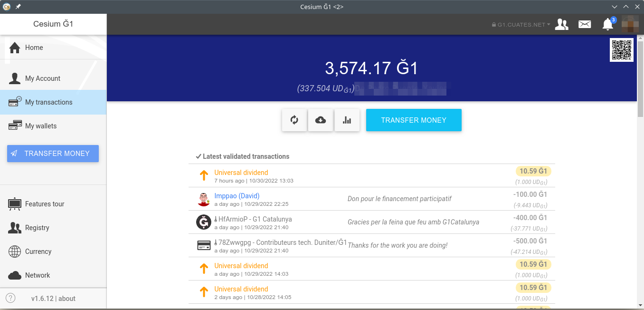This screenshot has width=644, height=310.
Task: Click the orange arrow for 10/28/2022 dividend
Action: coord(204,292)
